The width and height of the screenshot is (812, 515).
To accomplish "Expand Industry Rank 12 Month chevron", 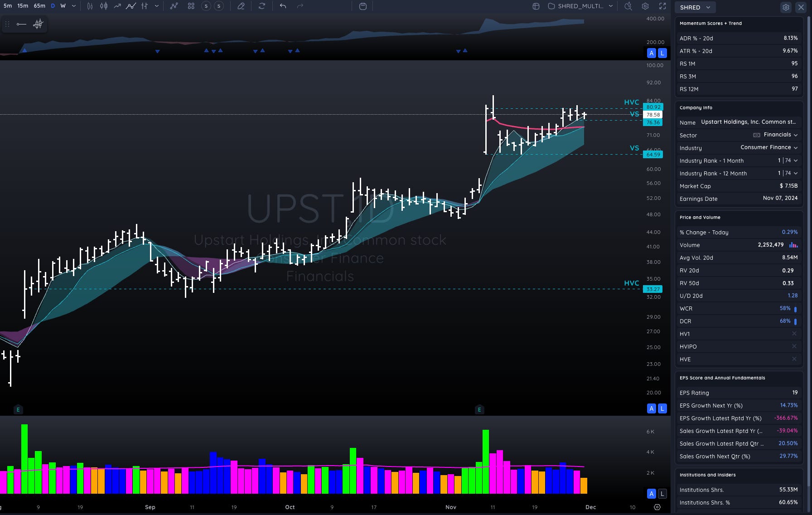I will tap(796, 173).
